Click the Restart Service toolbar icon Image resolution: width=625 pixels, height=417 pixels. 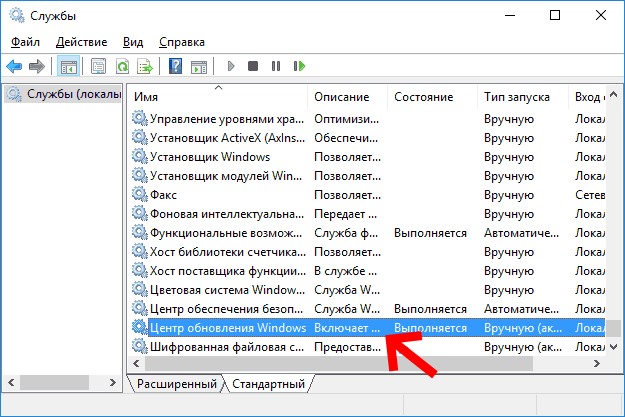point(298,67)
